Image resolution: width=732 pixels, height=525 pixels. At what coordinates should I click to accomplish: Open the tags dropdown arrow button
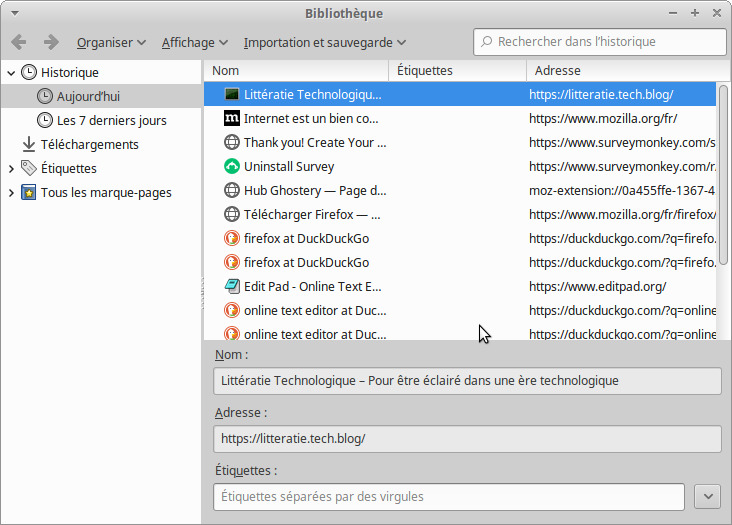pyautogui.click(x=707, y=496)
